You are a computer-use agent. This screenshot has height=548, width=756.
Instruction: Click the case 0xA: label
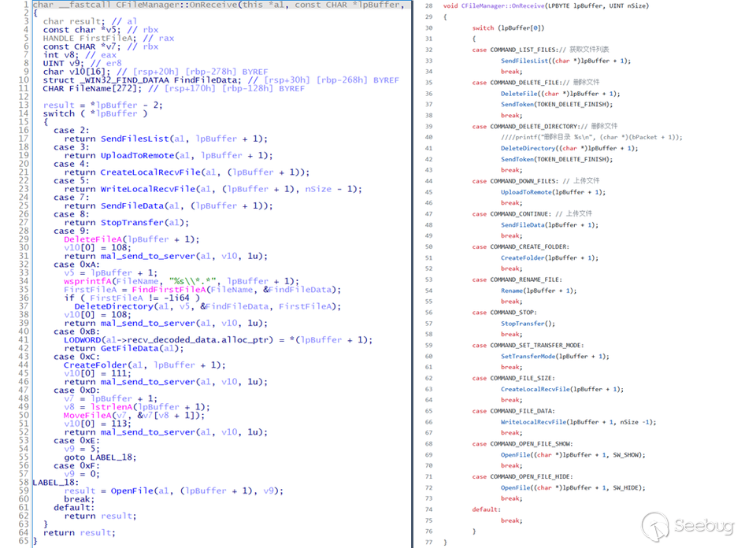click(x=76, y=264)
